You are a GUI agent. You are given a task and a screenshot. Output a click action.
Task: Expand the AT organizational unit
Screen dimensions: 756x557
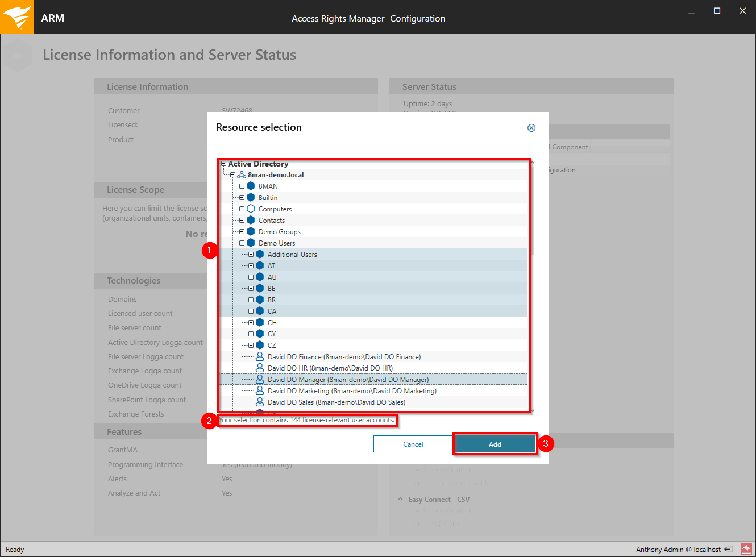click(251, 266)
